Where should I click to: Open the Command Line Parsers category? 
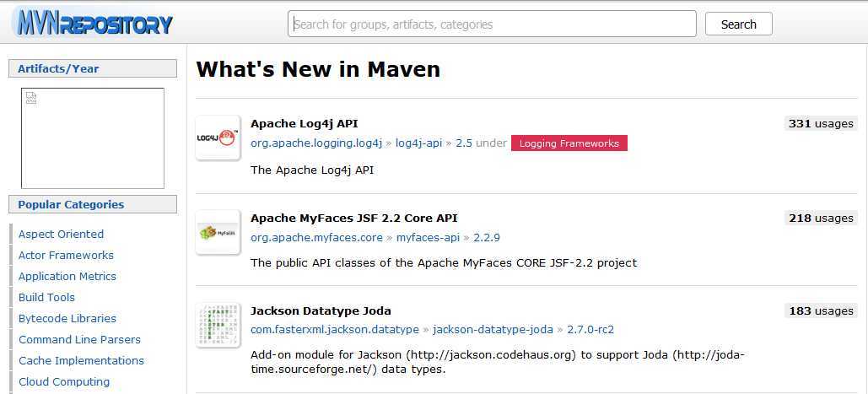point(79,339)
